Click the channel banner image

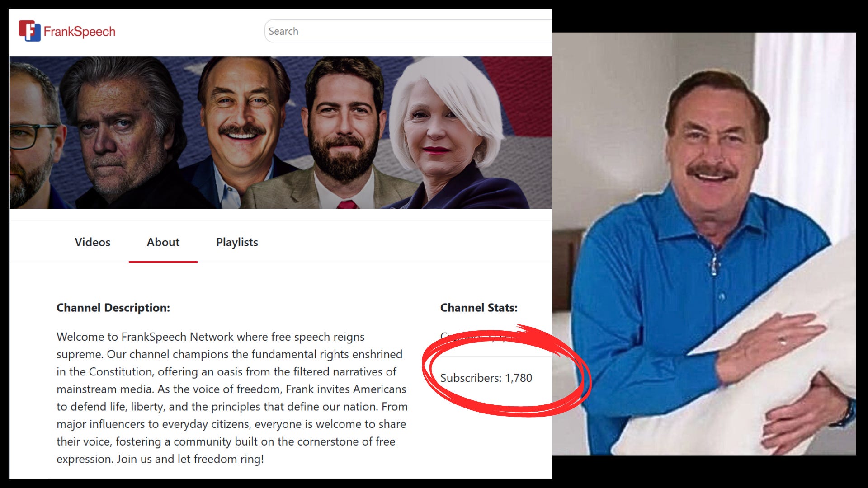[281, 132]
